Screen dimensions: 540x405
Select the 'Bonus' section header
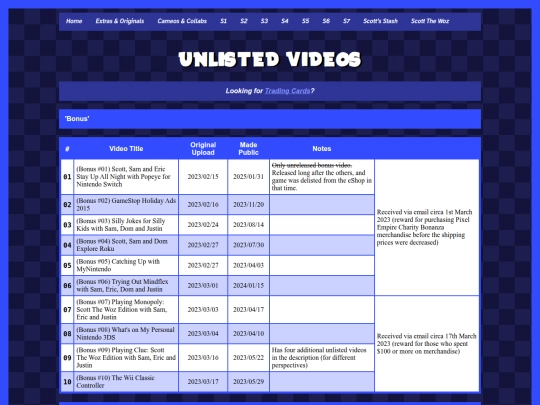pyautogui.click(x=270, y=119)
